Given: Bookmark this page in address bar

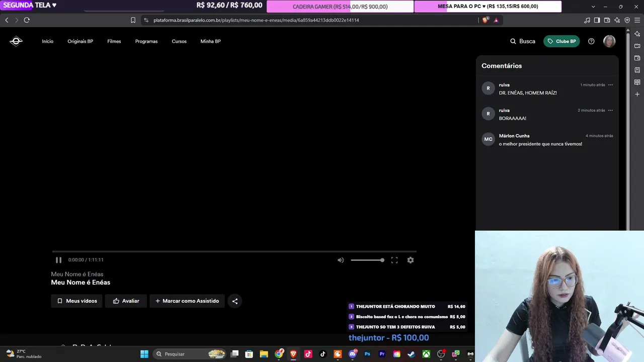Looking at the screenshot, I should [x=133, y=20].
